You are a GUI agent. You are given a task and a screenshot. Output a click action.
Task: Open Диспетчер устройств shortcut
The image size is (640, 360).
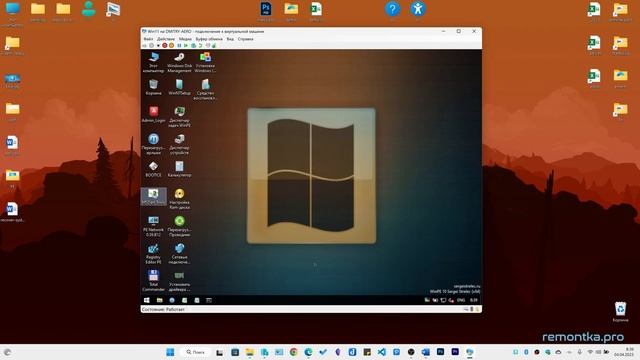coord(179,144)
